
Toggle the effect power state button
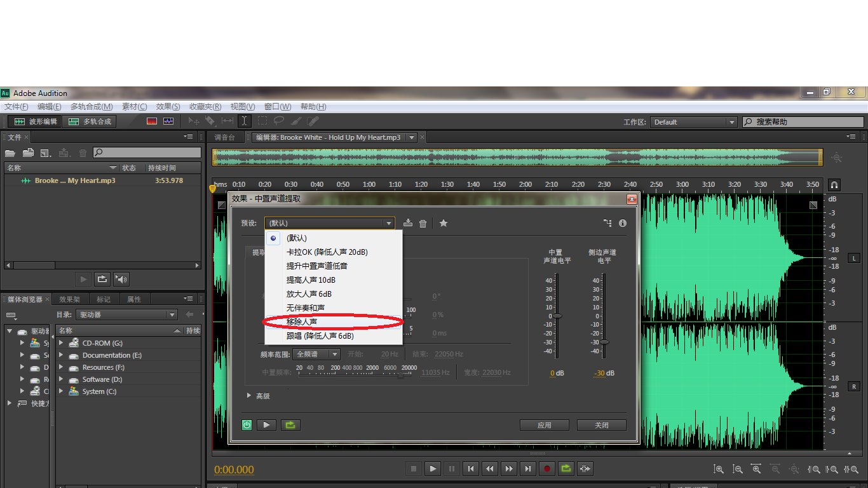(247, 425)
